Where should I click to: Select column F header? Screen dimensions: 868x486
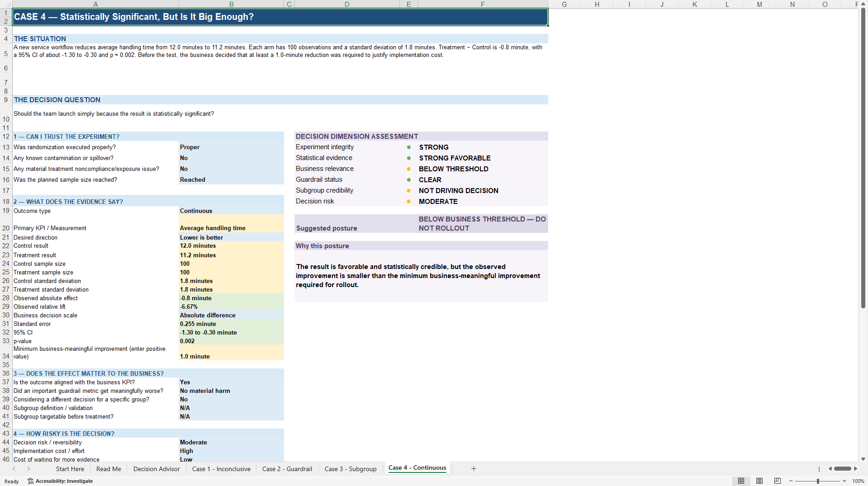483,4
